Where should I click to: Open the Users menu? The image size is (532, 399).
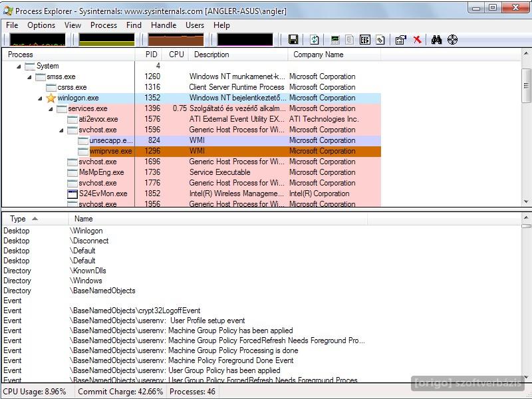(195, 25)
